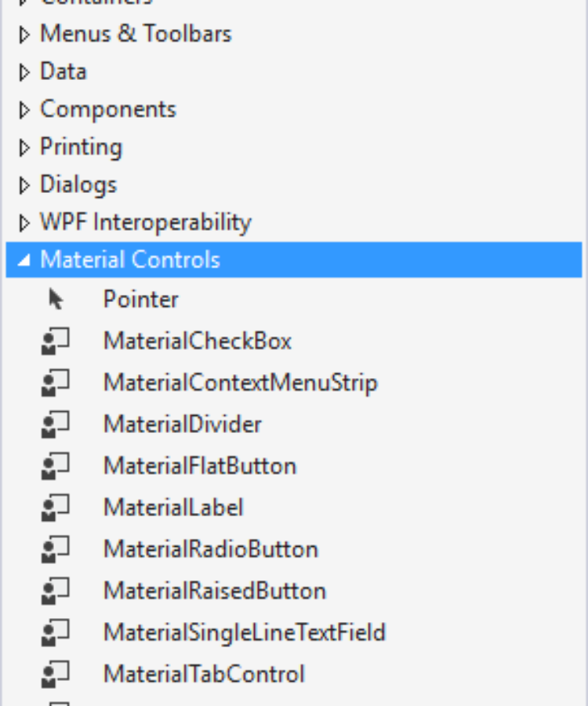Click the MaterialRaisedButton control icon

point(55,591)
